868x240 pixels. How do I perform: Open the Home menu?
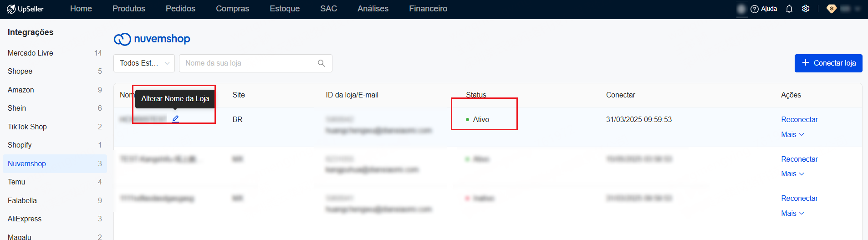81,9
